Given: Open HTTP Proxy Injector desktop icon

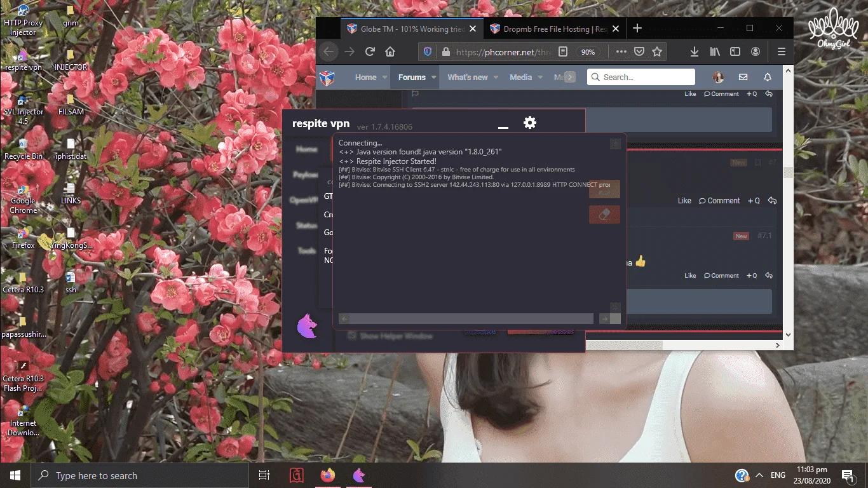Looking at the screenshot, I should (23, 20).
